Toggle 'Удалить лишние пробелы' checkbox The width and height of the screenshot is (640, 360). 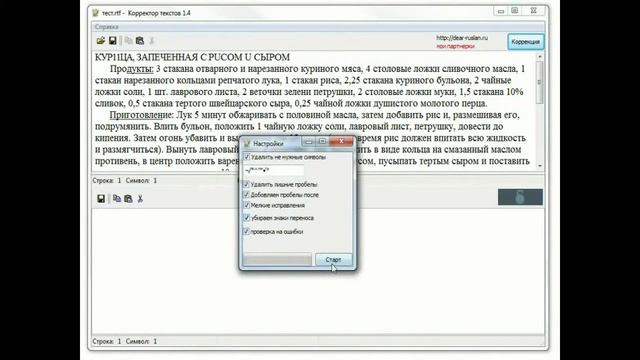coord(246,184)
